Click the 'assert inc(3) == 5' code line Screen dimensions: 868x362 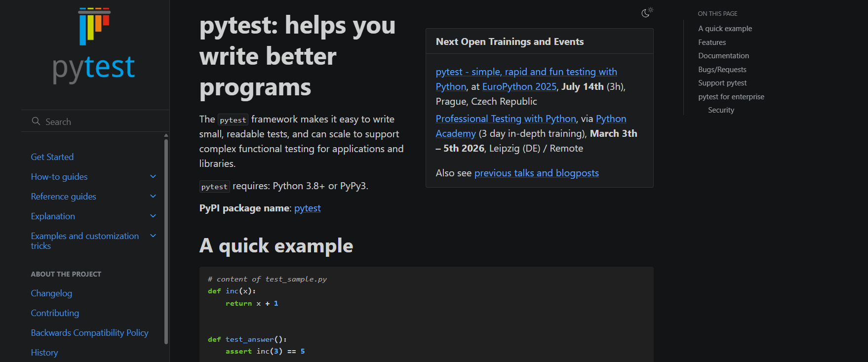[x=265, y=351]
